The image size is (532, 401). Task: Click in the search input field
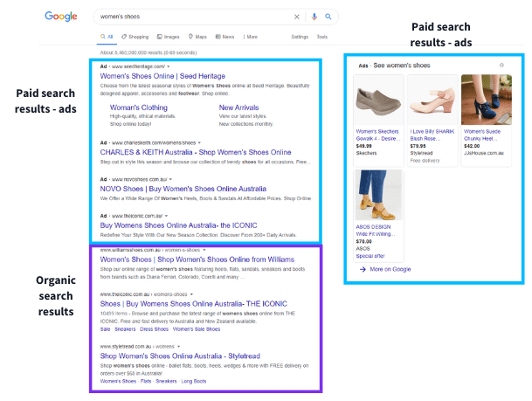point(192,17)
